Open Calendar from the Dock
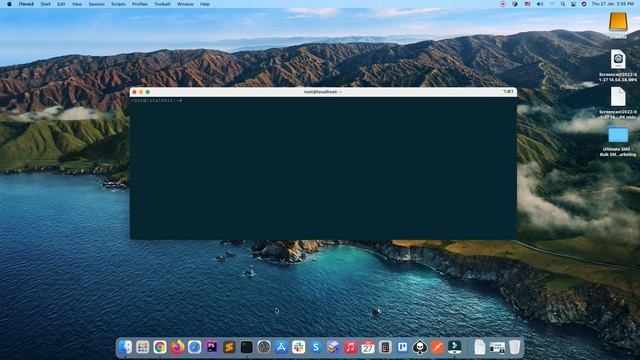The height and width of the screenshot is (360, 640). tap(368, 347)
